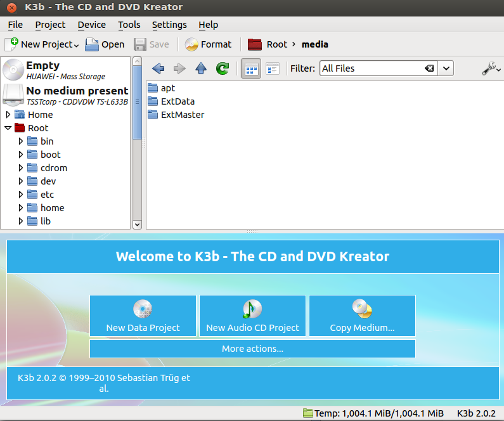Image resolution: width=504 pixels, height=421 pixels.
Task: Select the apt folder in file view
Action: tap(162, 88)
